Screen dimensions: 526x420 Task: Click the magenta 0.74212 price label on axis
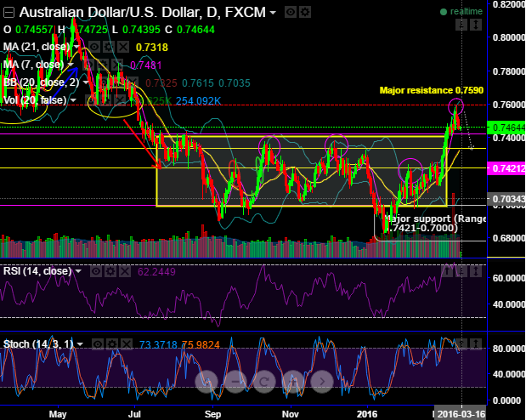point(506,167)
